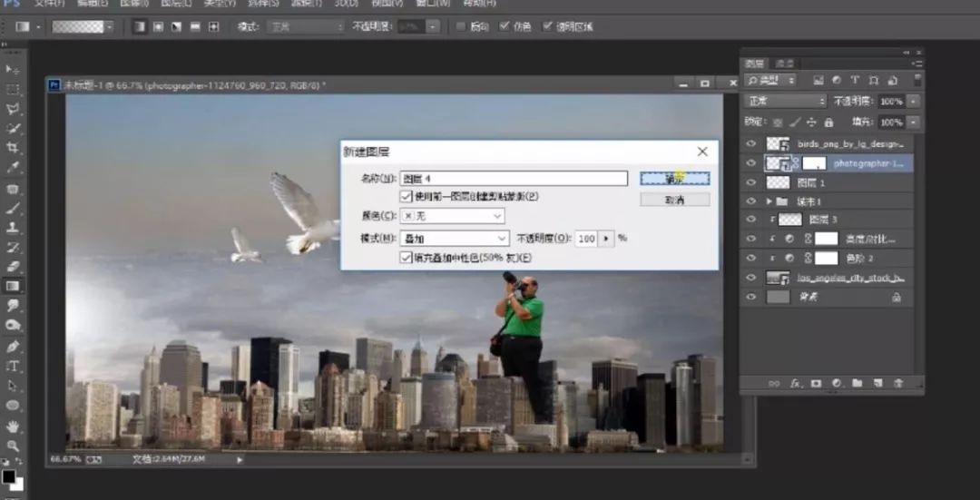Uncheck the clipping mask checkbox in dialog
This screenshot has width=980, height=500.
407,196
